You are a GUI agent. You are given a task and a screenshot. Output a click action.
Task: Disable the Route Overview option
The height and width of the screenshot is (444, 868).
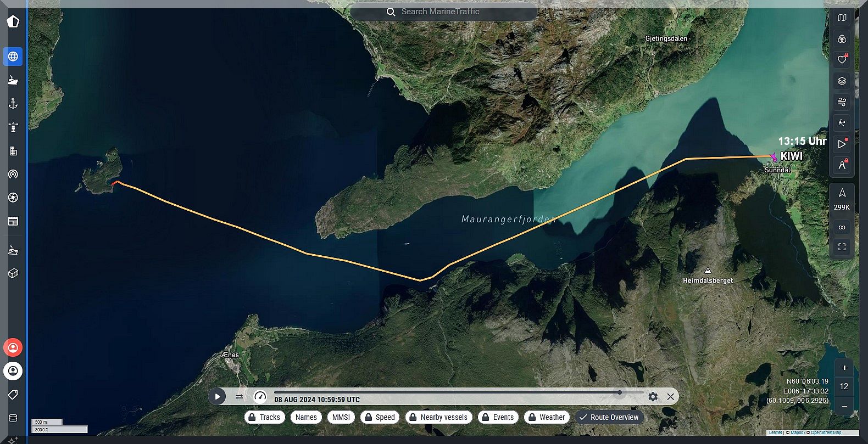tap(609, 417)
